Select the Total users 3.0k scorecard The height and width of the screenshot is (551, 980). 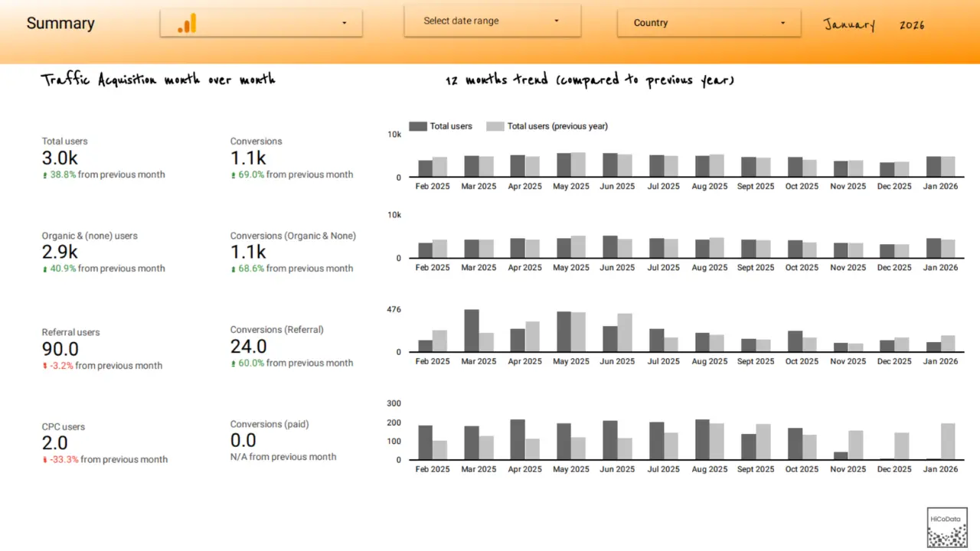(60, 158)
